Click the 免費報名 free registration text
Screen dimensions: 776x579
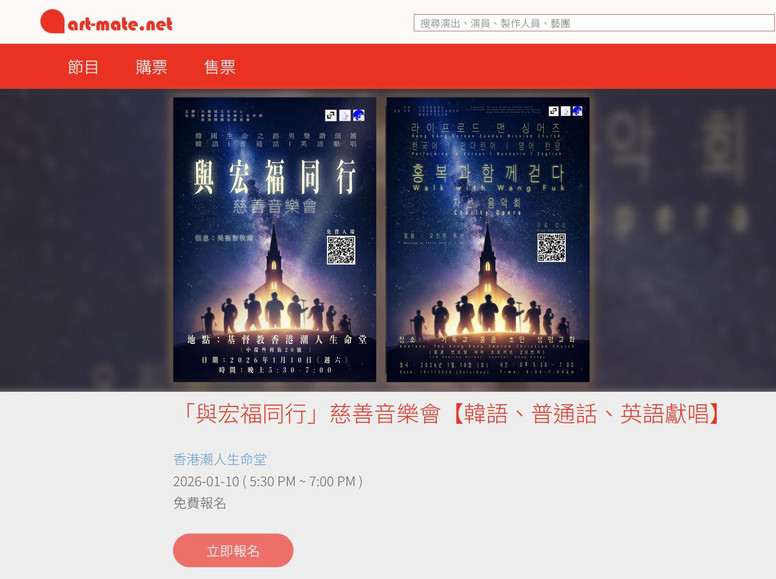click(200, 503)
